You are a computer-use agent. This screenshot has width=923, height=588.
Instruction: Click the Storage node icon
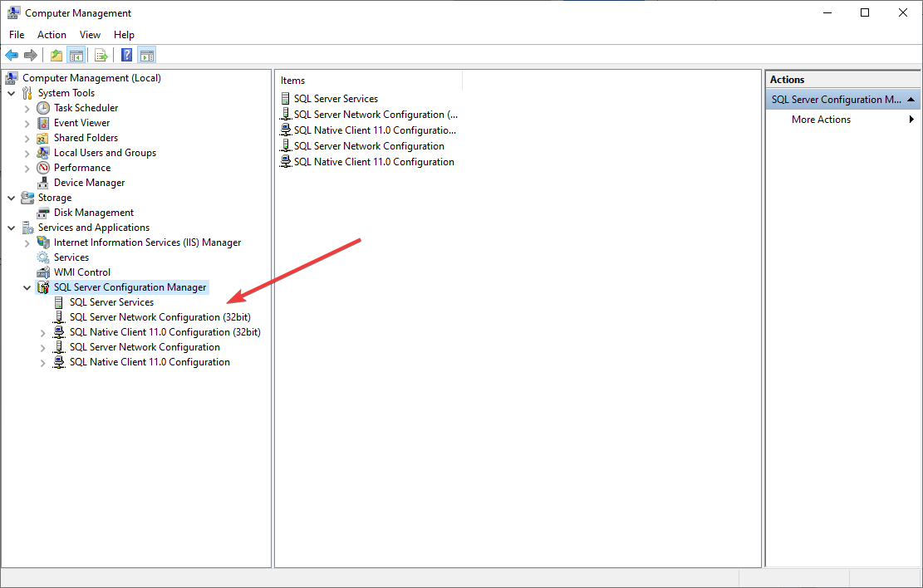point(27,198)
